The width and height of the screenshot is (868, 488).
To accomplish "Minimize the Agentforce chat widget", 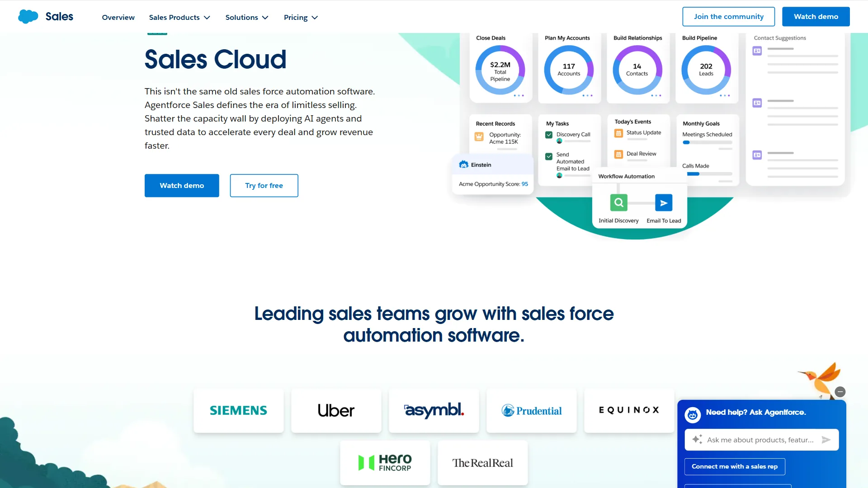I will 840,392.
